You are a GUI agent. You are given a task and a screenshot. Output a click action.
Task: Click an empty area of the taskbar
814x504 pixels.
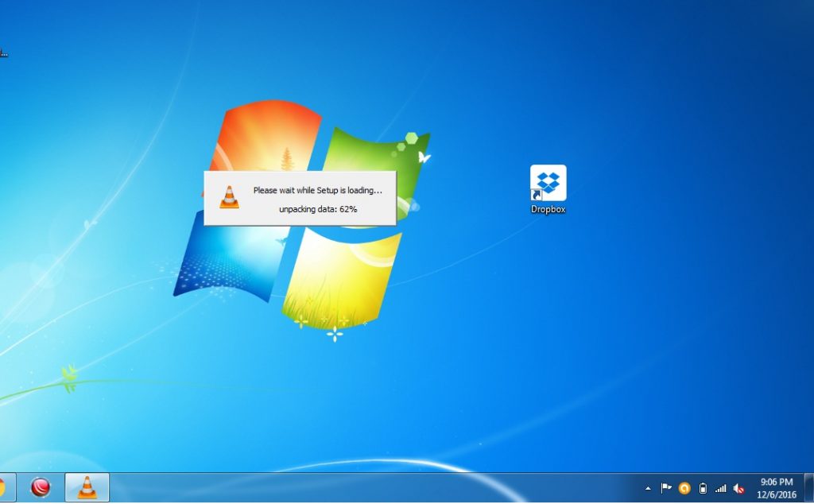point(358,488)
